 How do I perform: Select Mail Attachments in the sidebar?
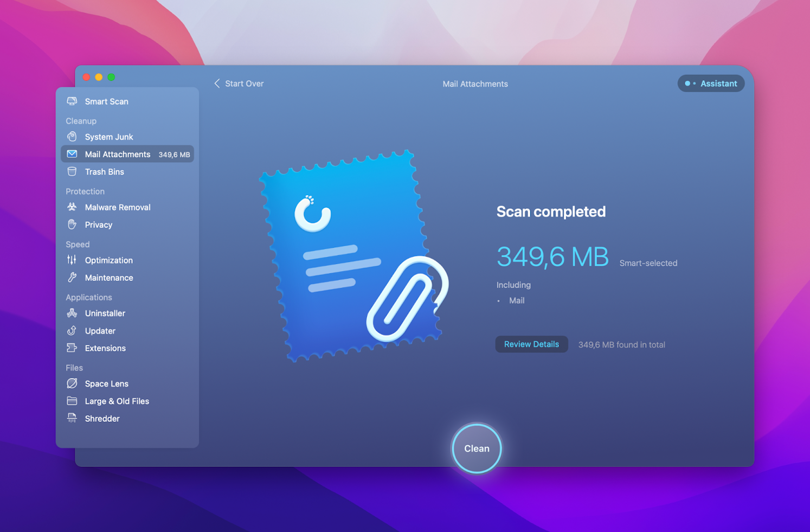117,155
